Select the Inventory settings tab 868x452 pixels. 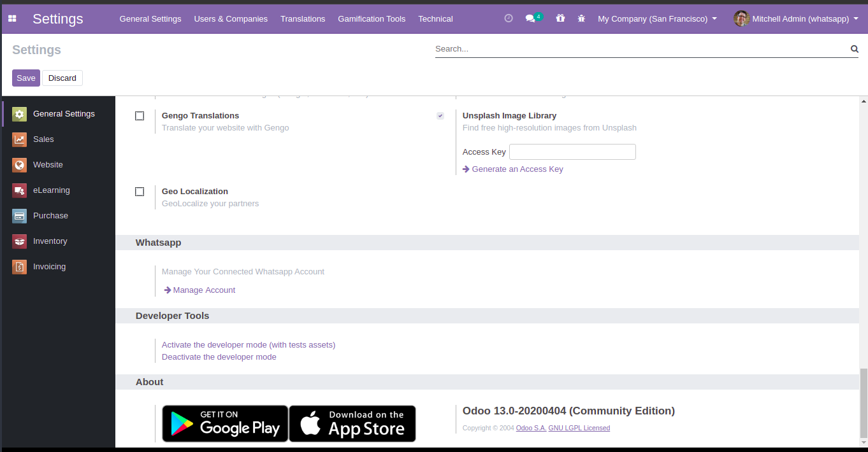59,241
